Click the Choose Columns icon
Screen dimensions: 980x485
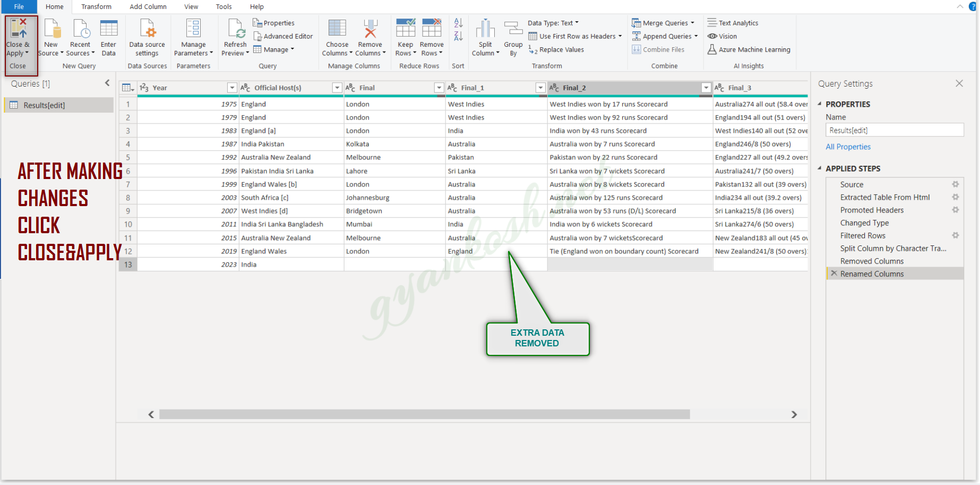(337, 29)
